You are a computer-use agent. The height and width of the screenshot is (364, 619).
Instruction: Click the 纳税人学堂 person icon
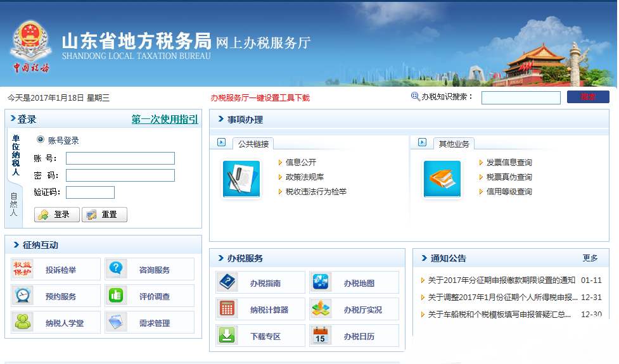22,322
